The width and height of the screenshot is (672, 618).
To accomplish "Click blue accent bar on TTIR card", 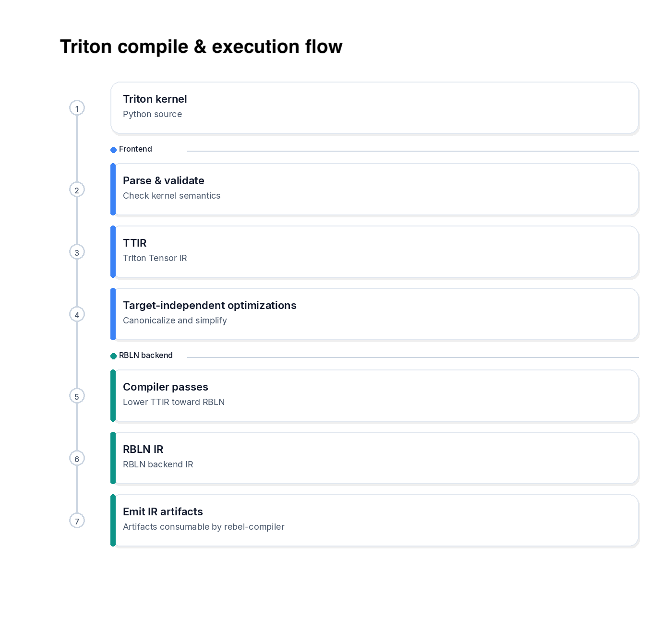I will click(113, 251).
